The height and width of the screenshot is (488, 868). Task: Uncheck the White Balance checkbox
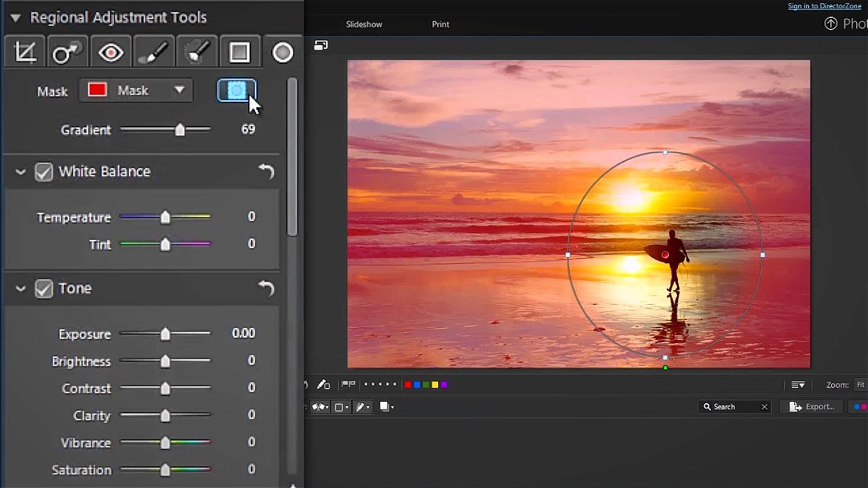(x=43, y=172)
